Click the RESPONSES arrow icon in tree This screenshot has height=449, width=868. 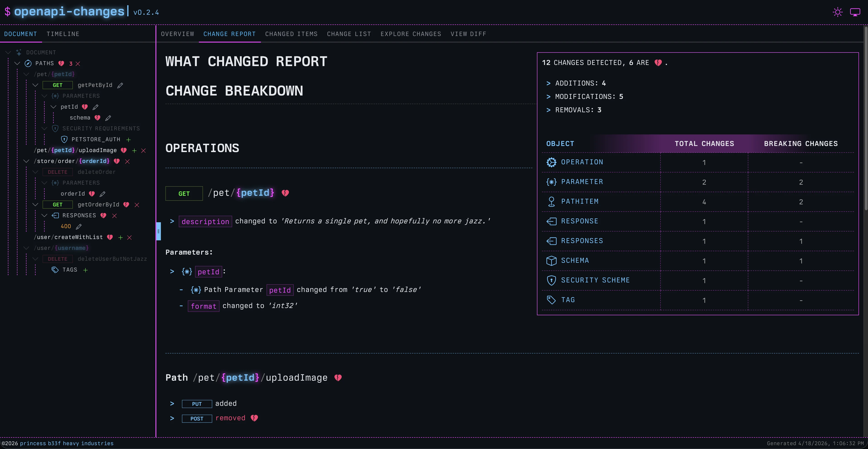(55, 215)
